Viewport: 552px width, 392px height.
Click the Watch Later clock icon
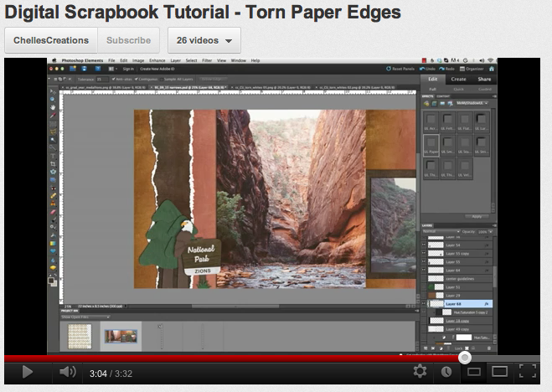pos(446,372)
